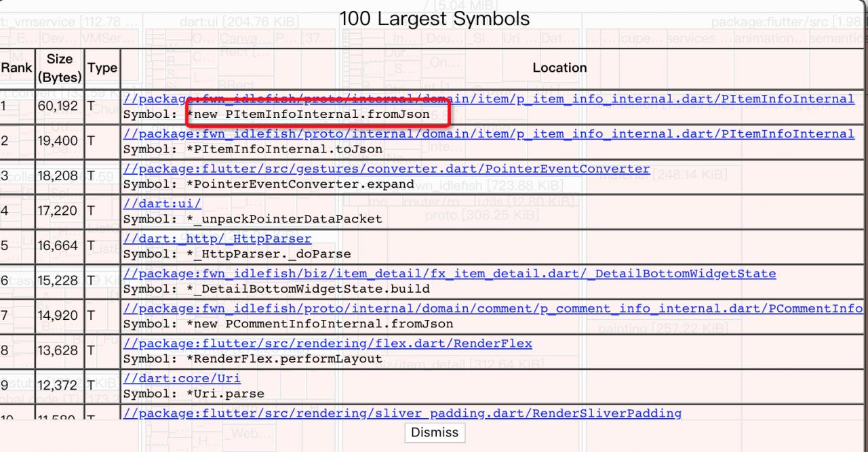This screenshot has height=452, width=868.
Task: Follow the RenderFlex flex.dart link
Action: [328, 344]
